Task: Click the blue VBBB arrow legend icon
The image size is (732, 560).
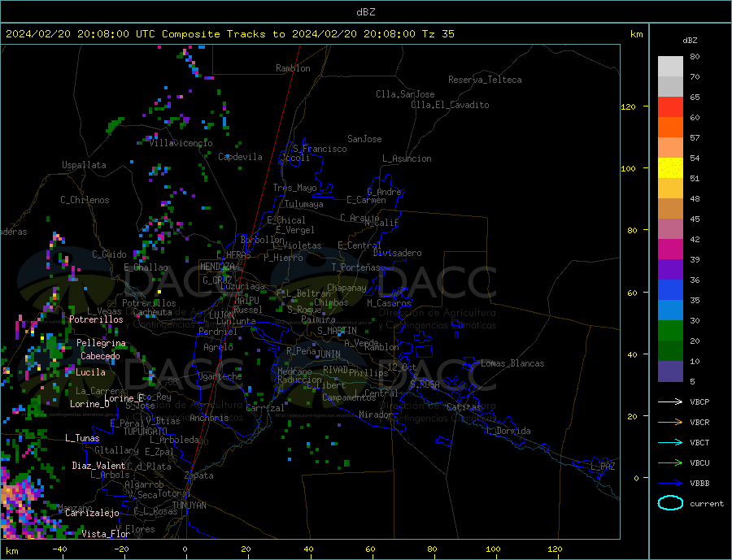Action: click(x=670, y=483)
